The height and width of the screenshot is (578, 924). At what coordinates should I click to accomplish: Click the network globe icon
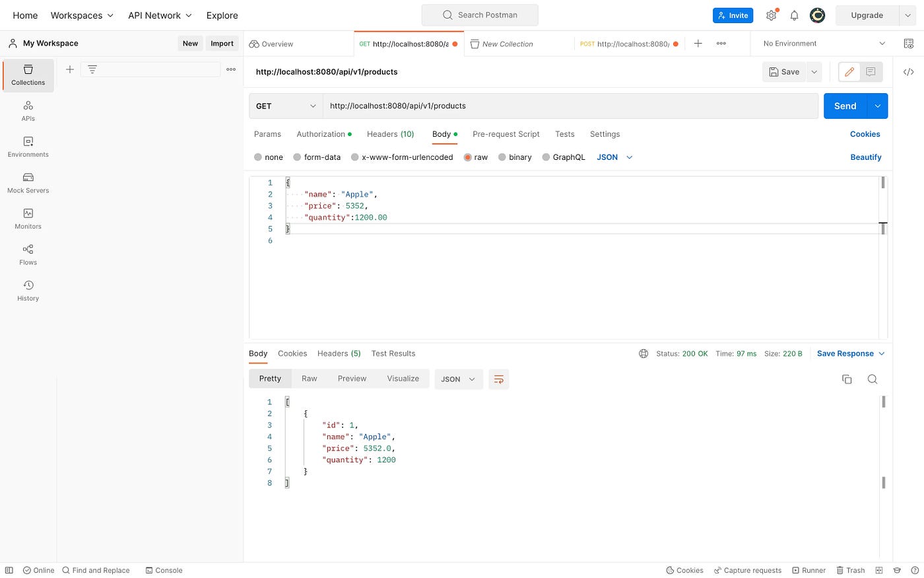pyautogui.click(x=643, y=353)
